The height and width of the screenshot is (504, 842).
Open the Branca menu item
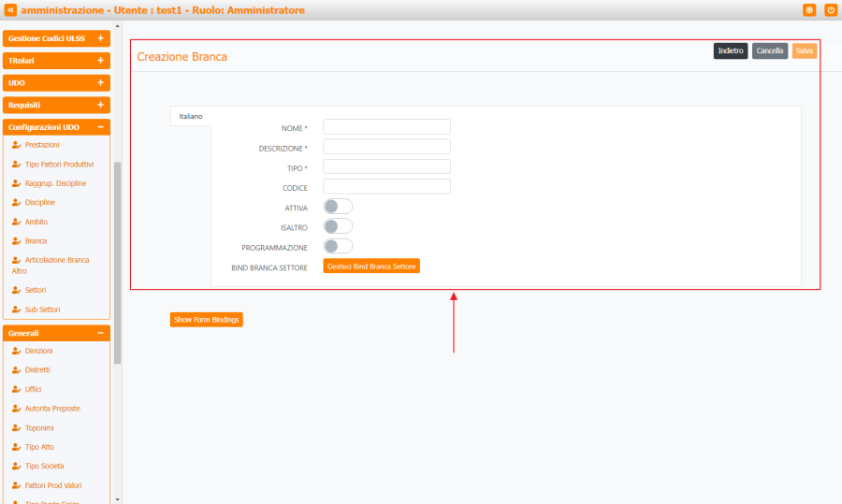tap(36, 240)
